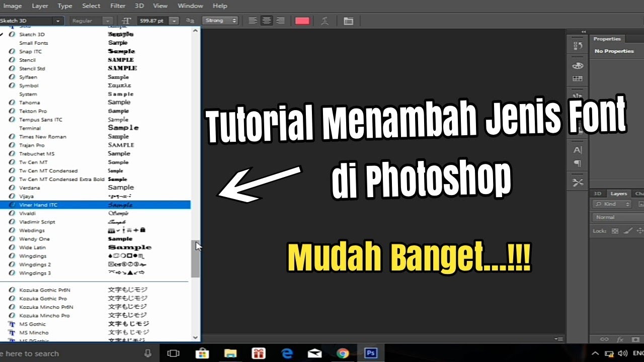
Task: Open the anti-aliasing Strong dropdown
Action: coord(220,21)
